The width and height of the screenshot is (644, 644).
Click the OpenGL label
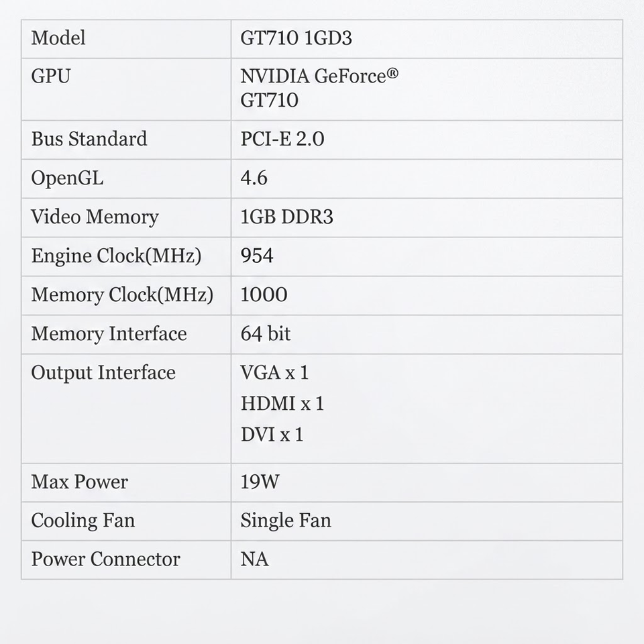tap(67, 178)
